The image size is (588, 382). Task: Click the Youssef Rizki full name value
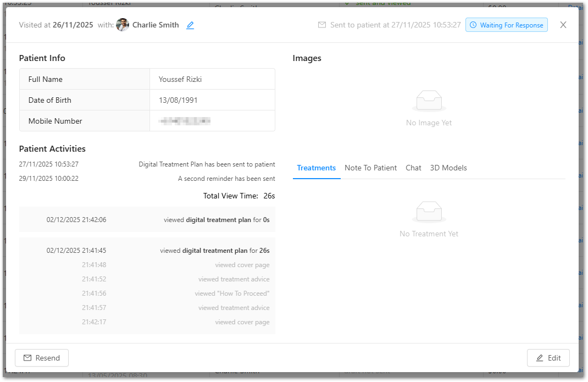(x=180, y=79)
